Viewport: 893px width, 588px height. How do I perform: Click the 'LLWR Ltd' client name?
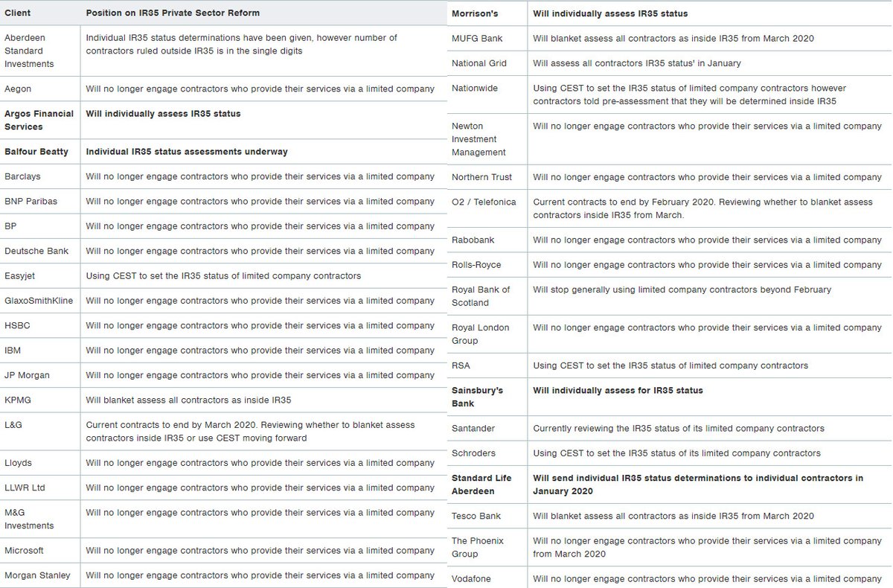tap(25, 488)
